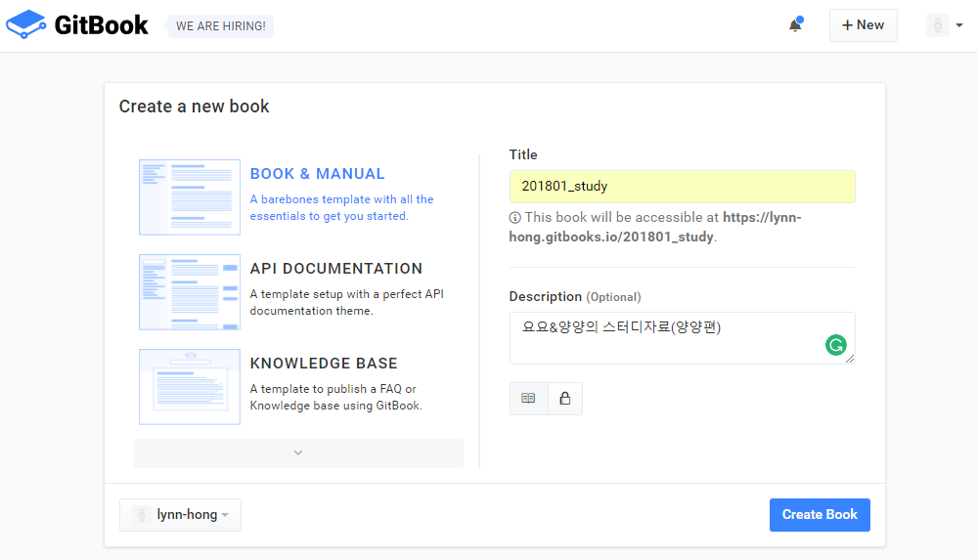Click the Description (Optional) label
This screenshot has height=560, width=977.
click(574, 296)
